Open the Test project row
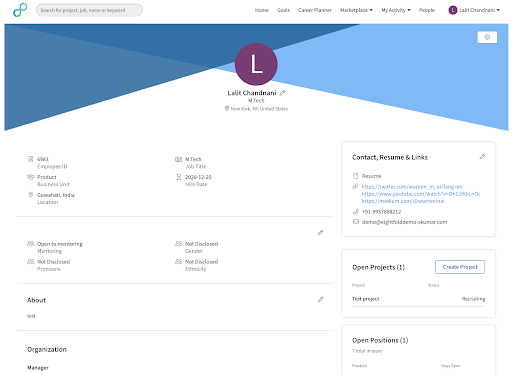This screenshot has width=512, height=375. pos(418,299)
